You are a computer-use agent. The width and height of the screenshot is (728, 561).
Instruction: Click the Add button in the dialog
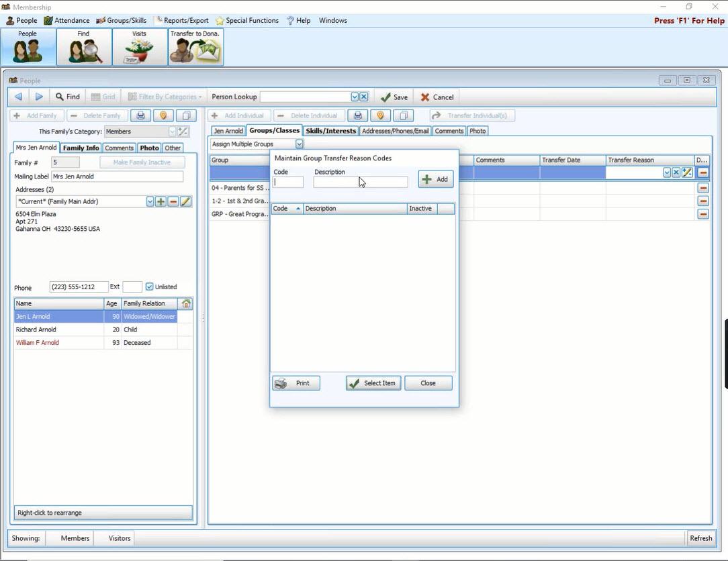436,179
